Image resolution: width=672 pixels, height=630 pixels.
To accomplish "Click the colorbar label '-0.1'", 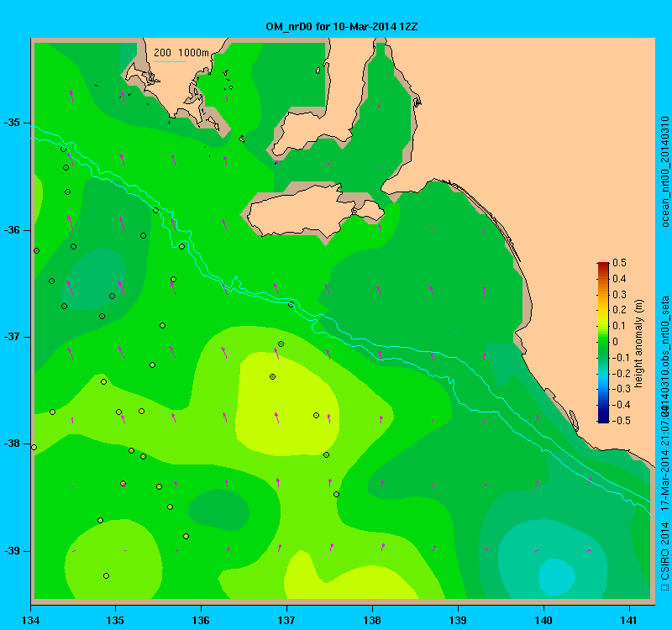I will (620, 358).
